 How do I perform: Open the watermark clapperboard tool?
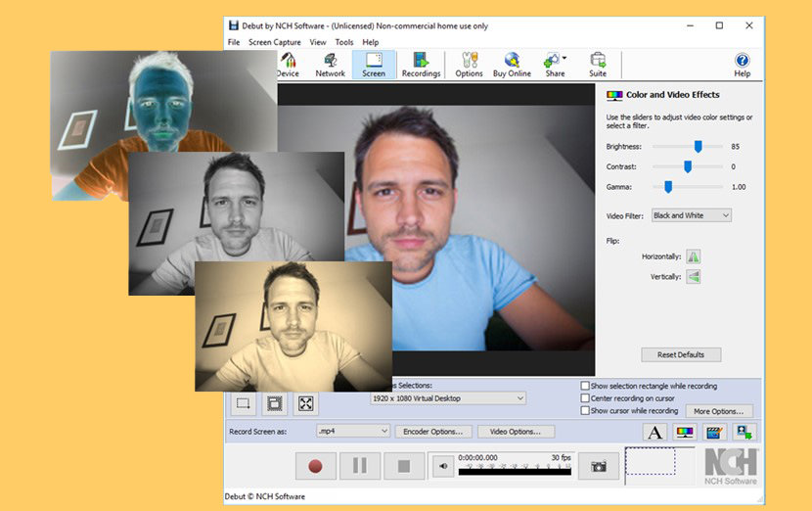coord(714,432)
